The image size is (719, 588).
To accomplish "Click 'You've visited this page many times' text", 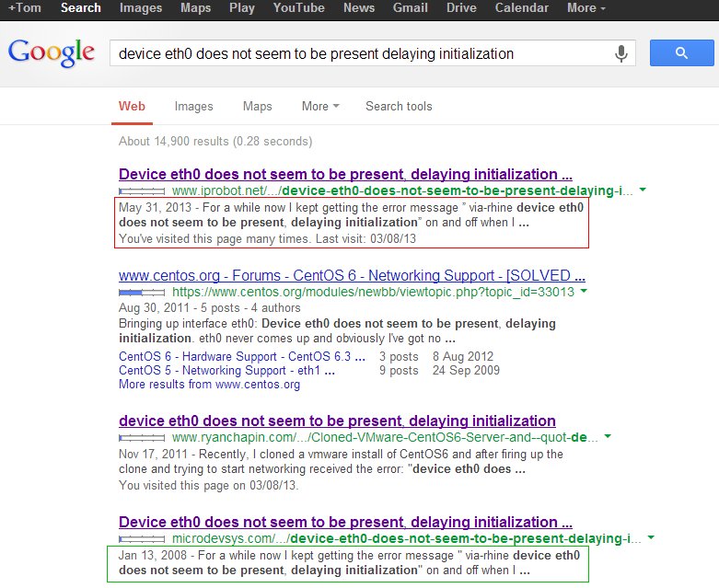I will (x=215, y=238).
